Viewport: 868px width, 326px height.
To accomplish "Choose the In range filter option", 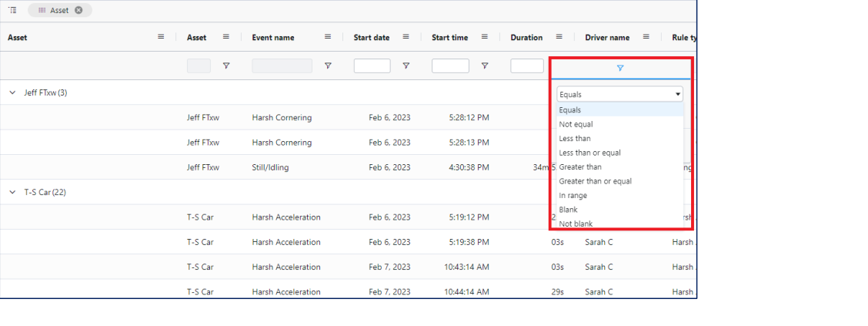I will [x=573, y=196].
